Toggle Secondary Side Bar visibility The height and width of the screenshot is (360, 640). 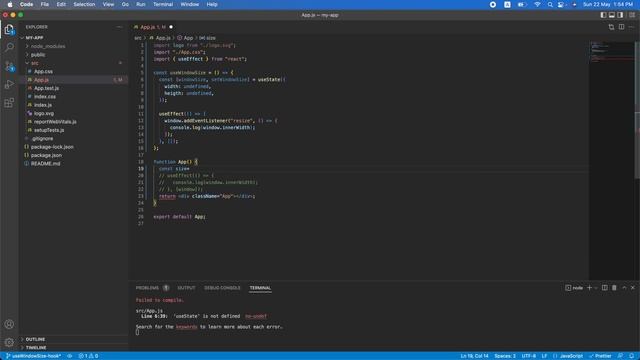pyautogui.click(x=620, y=15)
